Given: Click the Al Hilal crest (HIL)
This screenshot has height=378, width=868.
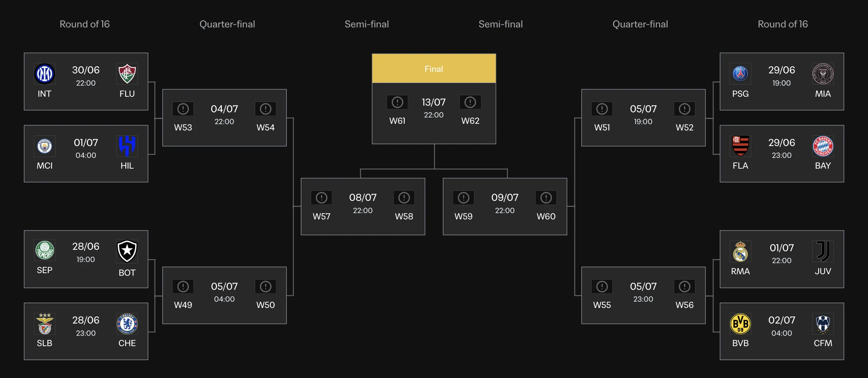Looking at the screenshot, I should [x=127, y=146].
